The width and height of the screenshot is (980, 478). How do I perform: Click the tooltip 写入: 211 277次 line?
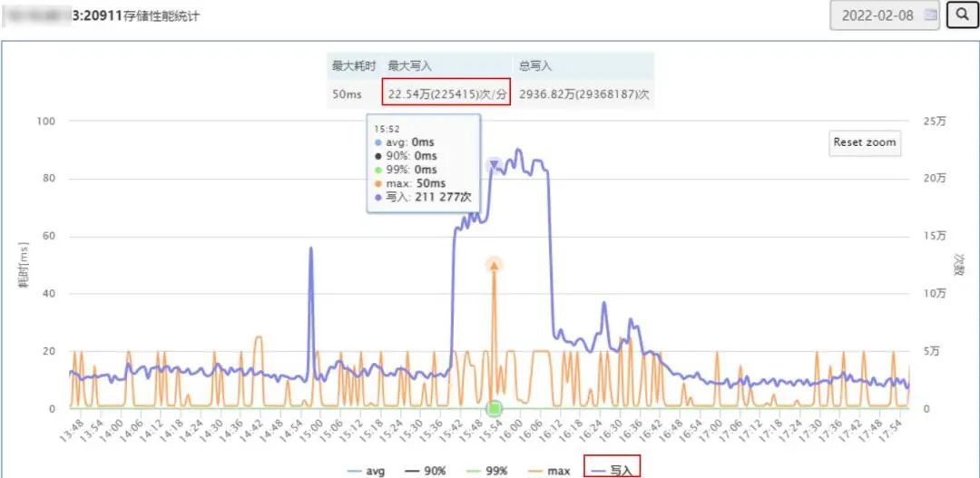(x=423, y=198)
